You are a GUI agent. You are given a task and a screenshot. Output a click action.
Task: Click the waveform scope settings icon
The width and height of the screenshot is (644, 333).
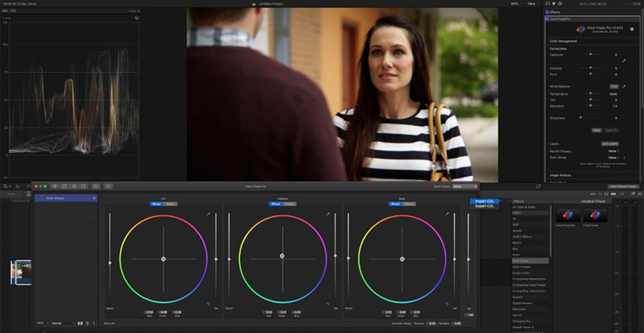tap(137, 18)
